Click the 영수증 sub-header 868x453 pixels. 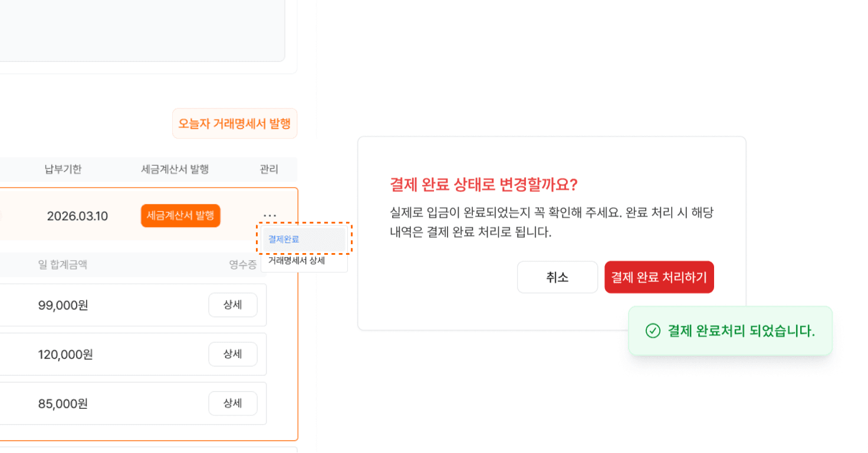point(243,265)
